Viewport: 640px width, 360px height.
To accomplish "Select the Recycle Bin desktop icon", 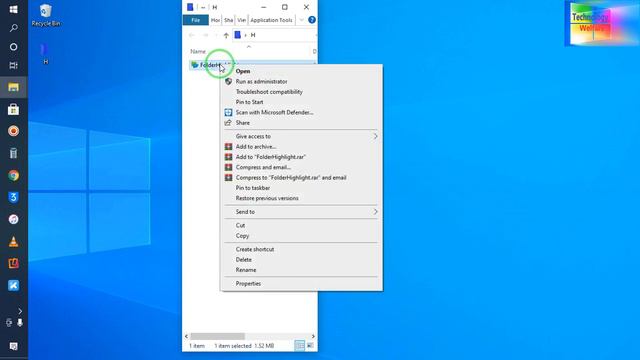I will coord(46,15).
